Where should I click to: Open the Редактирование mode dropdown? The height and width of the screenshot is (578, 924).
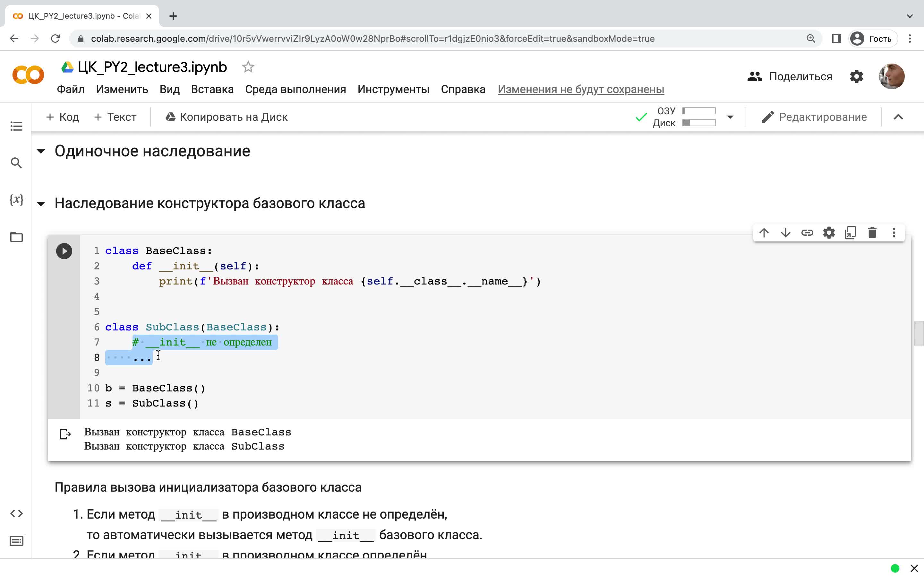pyautogui.click(x=814, y=117)
